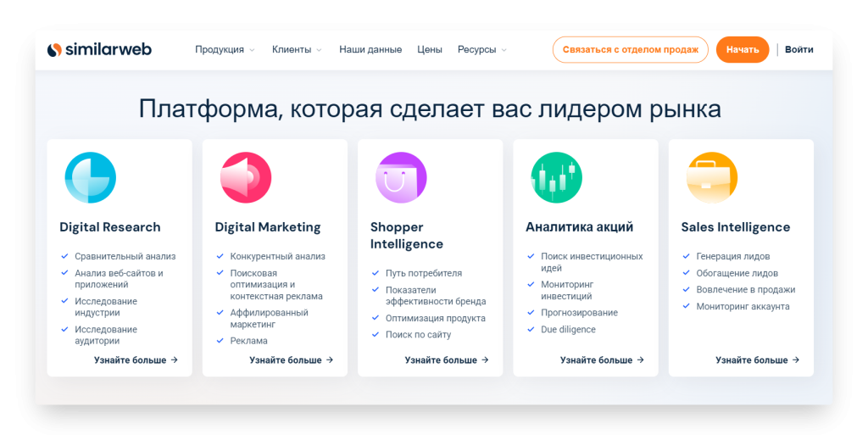Click the Shopper Intelligence shopping bag icon
The height and width of the screenshot is (435, 868).
(x=401, y=178)
